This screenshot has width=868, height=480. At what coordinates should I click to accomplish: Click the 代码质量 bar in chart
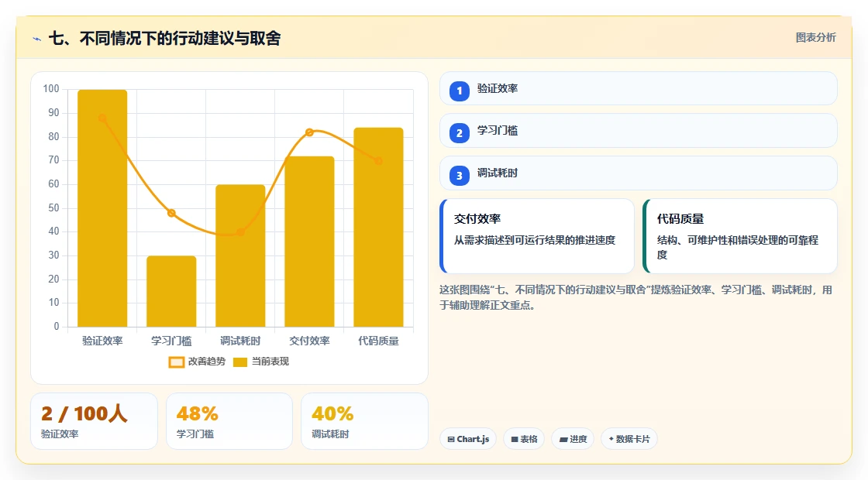[379, 227]
